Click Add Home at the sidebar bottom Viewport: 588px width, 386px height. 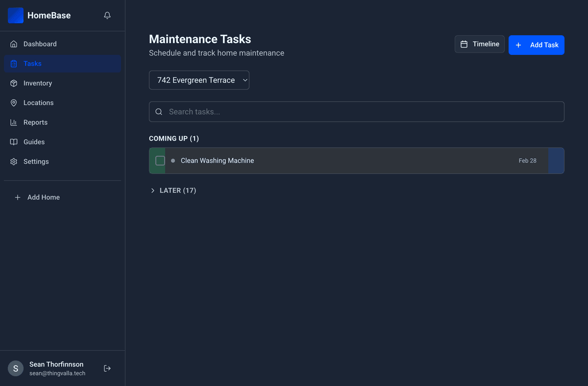point(37,197)
